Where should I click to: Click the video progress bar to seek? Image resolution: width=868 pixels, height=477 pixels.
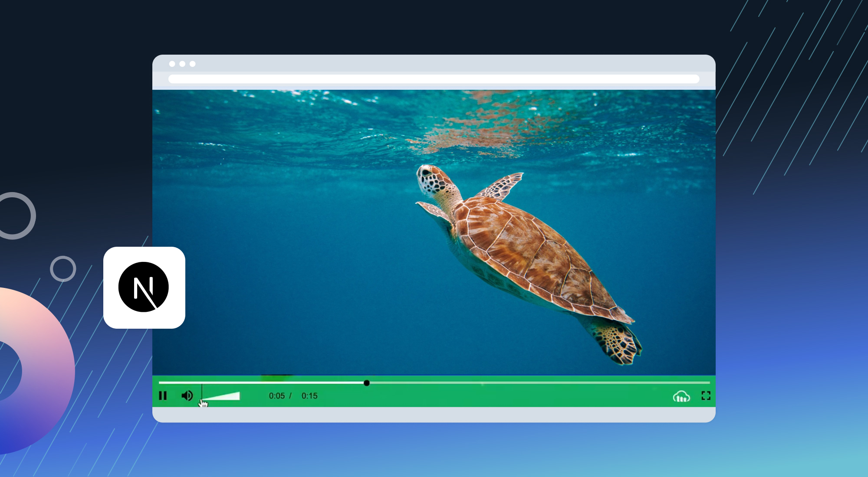[367, 382]
